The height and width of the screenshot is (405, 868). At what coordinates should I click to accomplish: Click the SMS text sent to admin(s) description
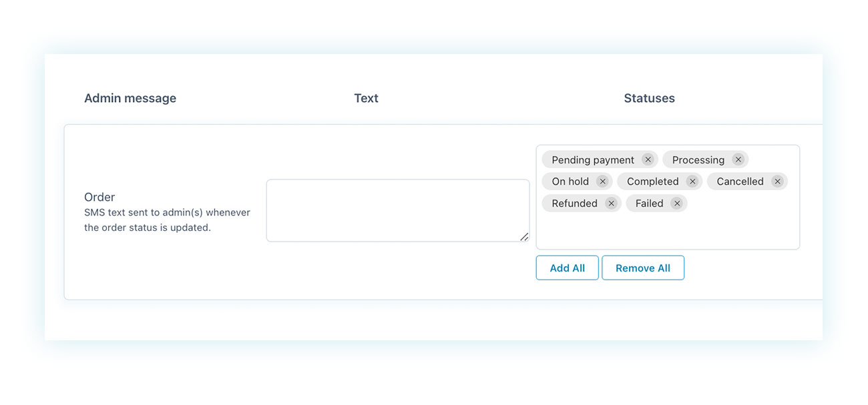click(x=167, y=220)
